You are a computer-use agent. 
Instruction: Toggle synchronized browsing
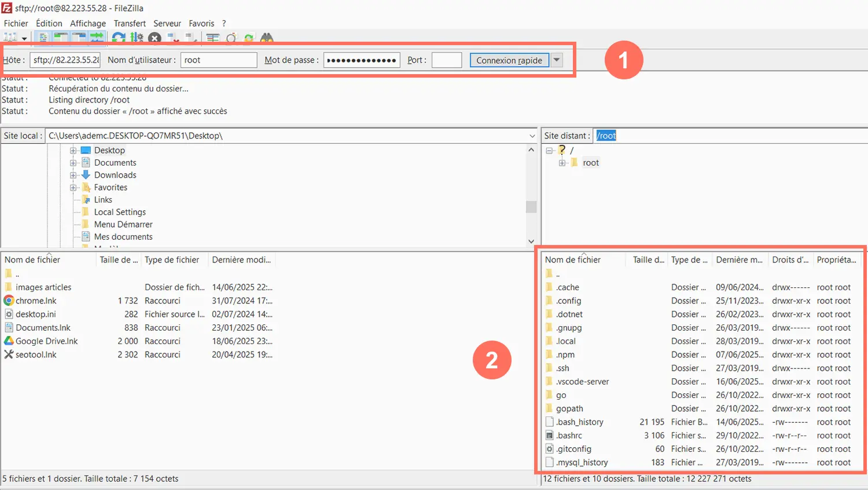point(249,38)
